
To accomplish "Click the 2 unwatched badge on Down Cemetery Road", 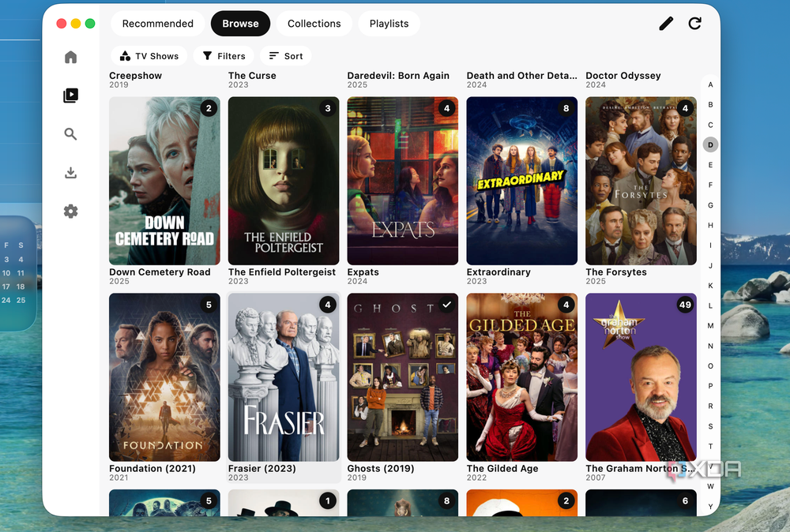I will (209, 108).
